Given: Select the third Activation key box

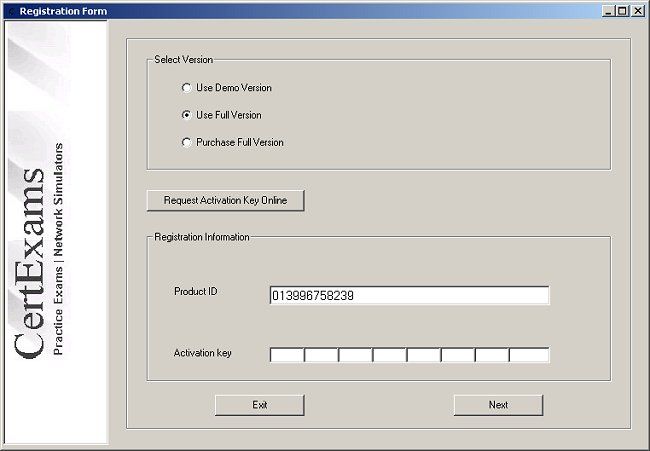Looking at the screenshot, I should click(355, 355).
